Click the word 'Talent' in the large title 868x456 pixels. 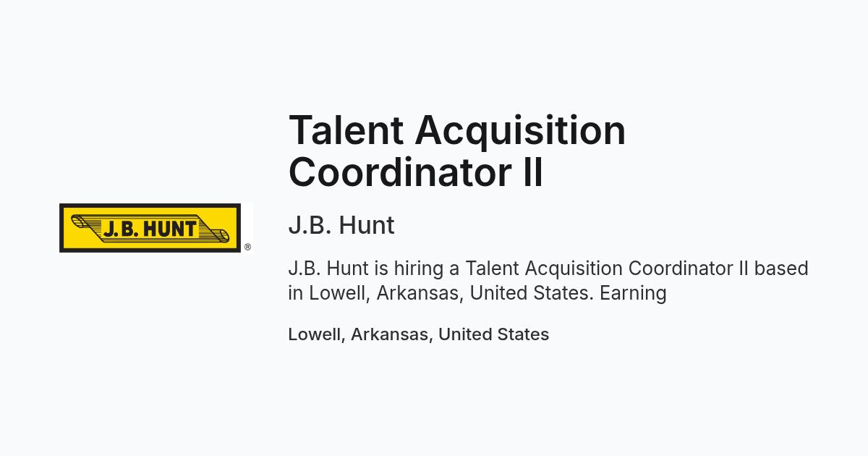[346, 130]
